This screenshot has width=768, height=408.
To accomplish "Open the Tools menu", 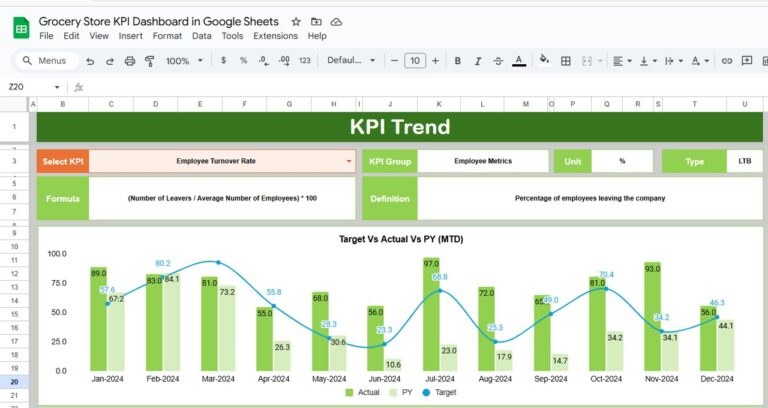I will (232, 36).
